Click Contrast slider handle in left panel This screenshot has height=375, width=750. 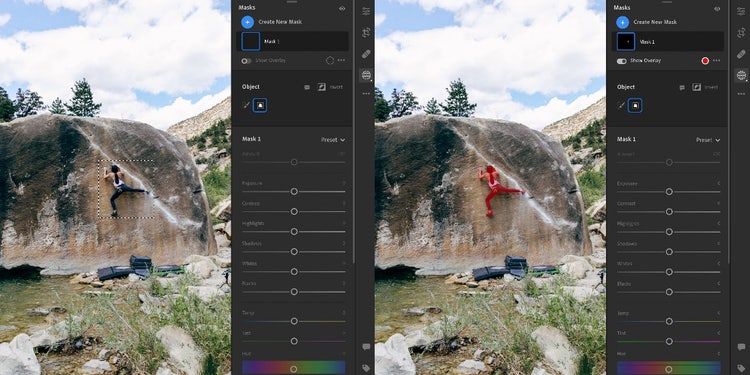pos(294,211)
